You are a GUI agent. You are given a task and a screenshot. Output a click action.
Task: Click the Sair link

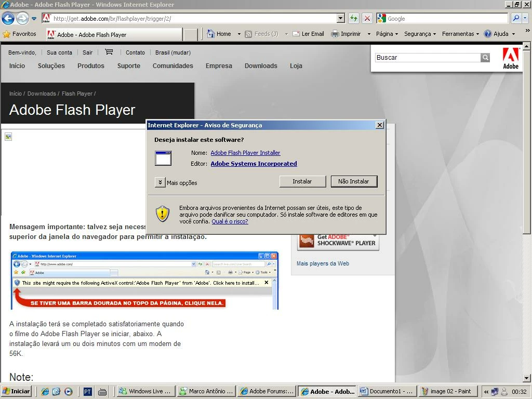pyautogui.click(x=87, y=52)
